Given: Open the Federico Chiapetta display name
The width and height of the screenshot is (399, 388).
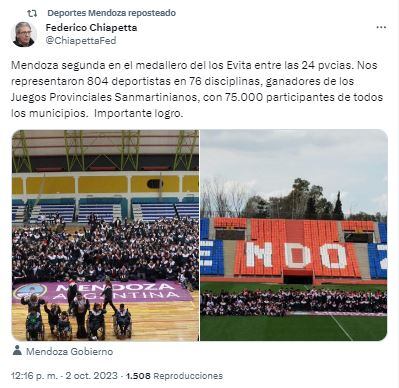Looking at the screenshot, I should [x=91, y=27].
